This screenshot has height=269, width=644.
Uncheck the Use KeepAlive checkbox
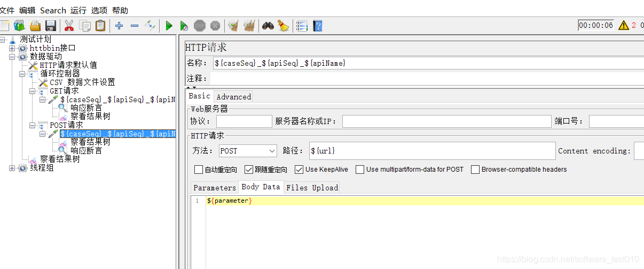[299, 170]
